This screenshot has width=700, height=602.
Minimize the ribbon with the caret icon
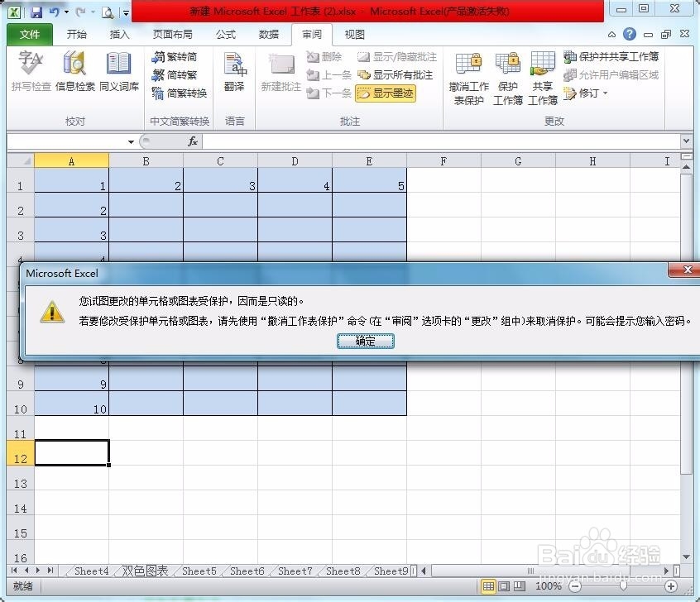[x=611, y=35]
